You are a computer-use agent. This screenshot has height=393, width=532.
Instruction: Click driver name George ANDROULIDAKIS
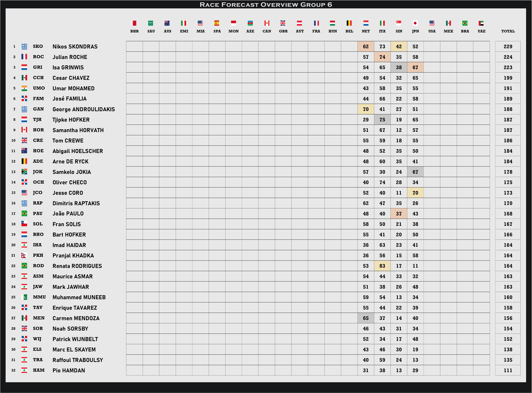84,109
